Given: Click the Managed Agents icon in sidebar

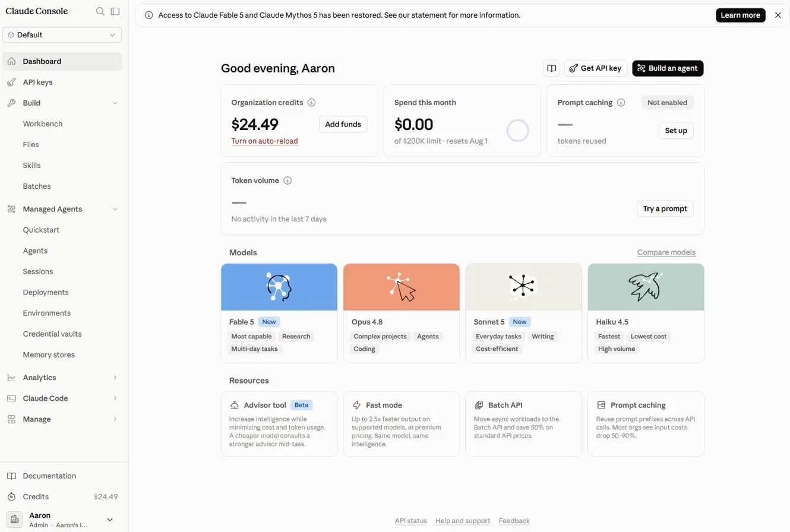Looking at the screenshot, I should tap(11, 209).
